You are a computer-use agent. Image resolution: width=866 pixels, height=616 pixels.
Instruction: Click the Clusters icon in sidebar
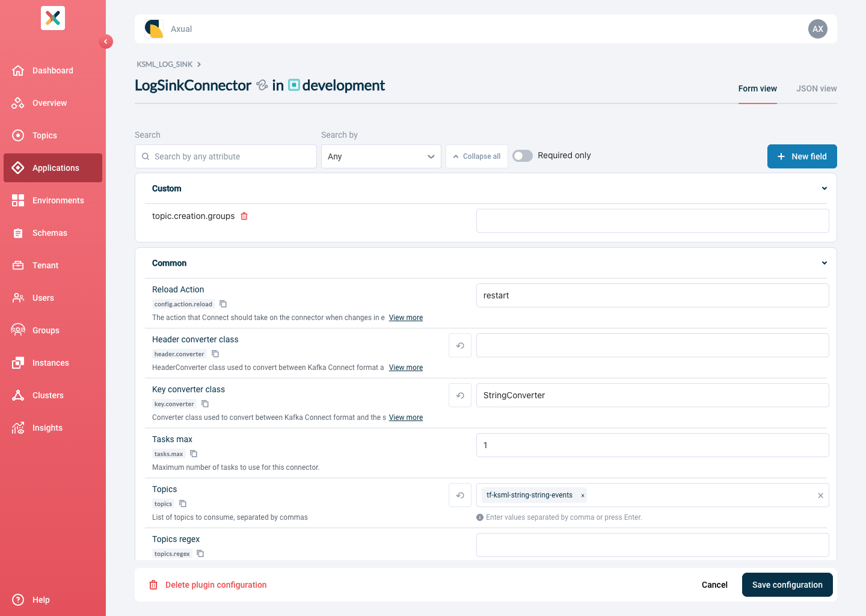coord(18,395)
